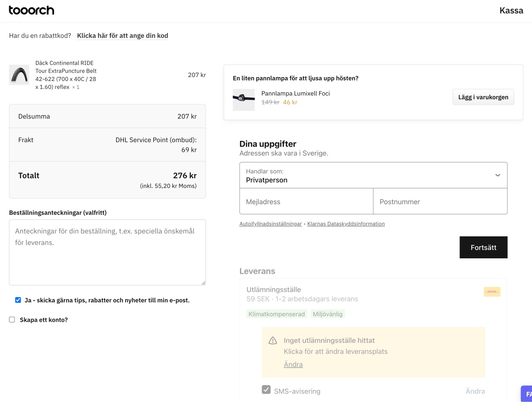Expand the Handlar som dropdown
532x419 pixels.
[x=373, y=175]
